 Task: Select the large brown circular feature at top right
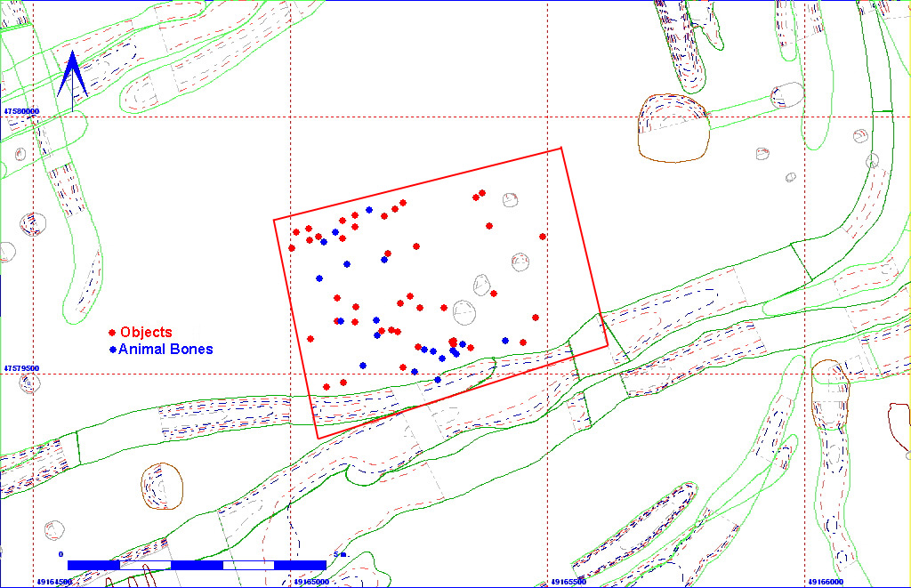673,128
